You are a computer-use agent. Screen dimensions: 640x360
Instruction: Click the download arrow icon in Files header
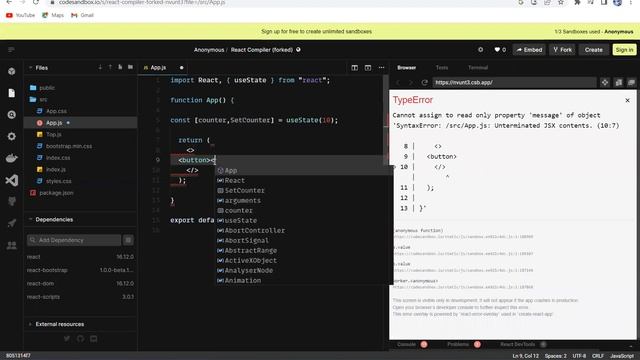pyautogui.click(x=100, y=67)
